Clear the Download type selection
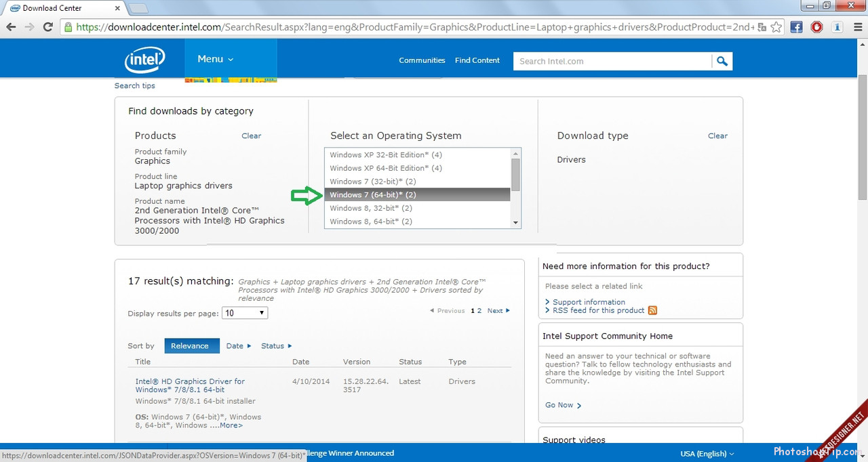The height and width of the screenshot is (462, 868). [x=717, y=135]
